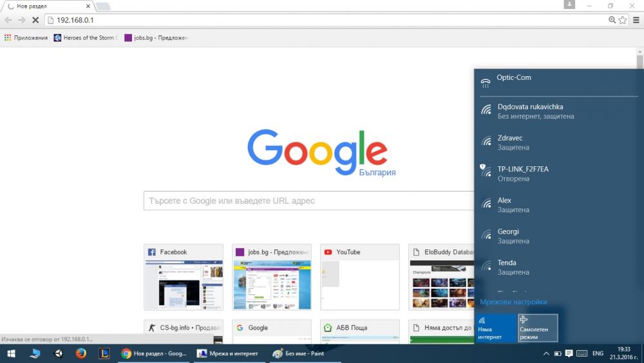Click the Google search box
The image size is (644, 363).
pyautogui.click(x=309, y=201)
